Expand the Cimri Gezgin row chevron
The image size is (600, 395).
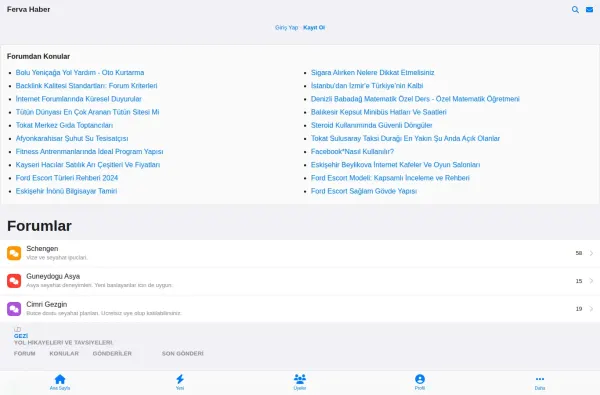pos(591,309)
